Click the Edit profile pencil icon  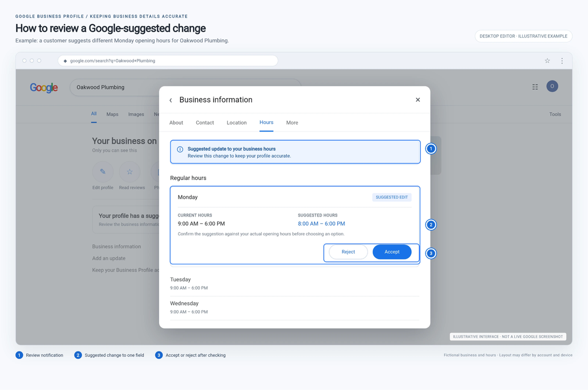[103, 172]
